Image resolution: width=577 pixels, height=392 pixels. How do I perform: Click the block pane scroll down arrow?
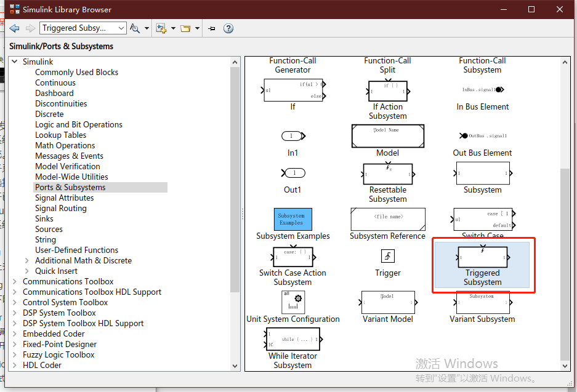[565, 366]
